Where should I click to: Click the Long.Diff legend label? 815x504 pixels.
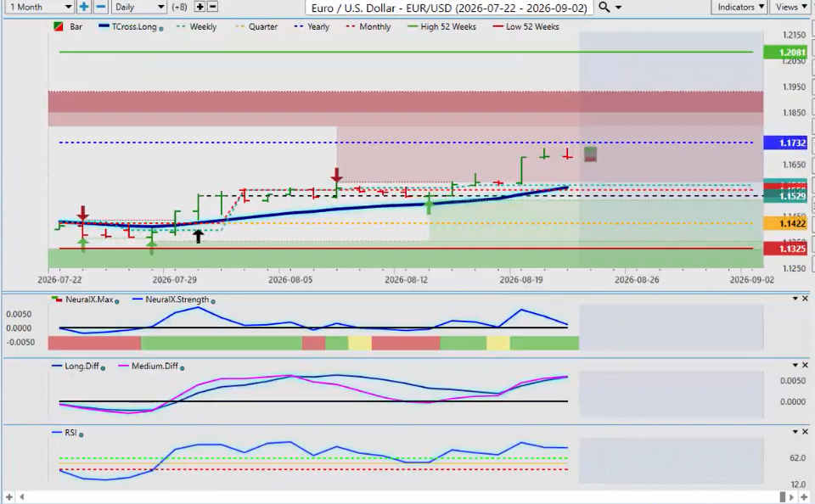point(81,366)
